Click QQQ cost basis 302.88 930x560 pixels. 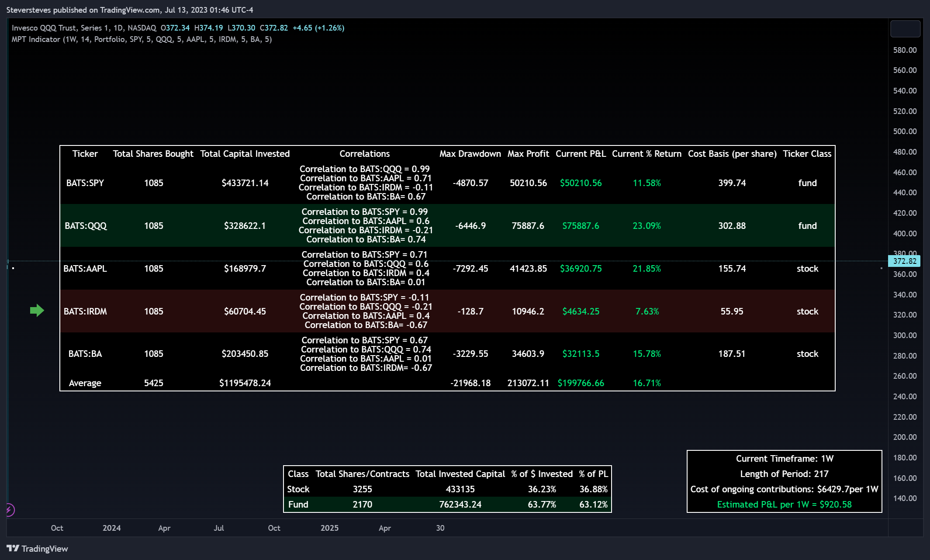coord(732,226)
